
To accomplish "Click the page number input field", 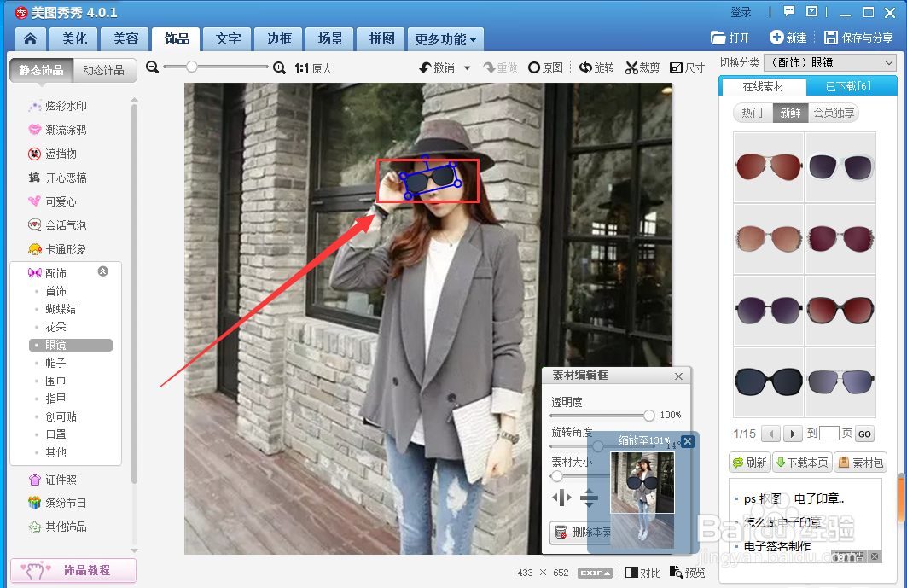I will [829, 433].
